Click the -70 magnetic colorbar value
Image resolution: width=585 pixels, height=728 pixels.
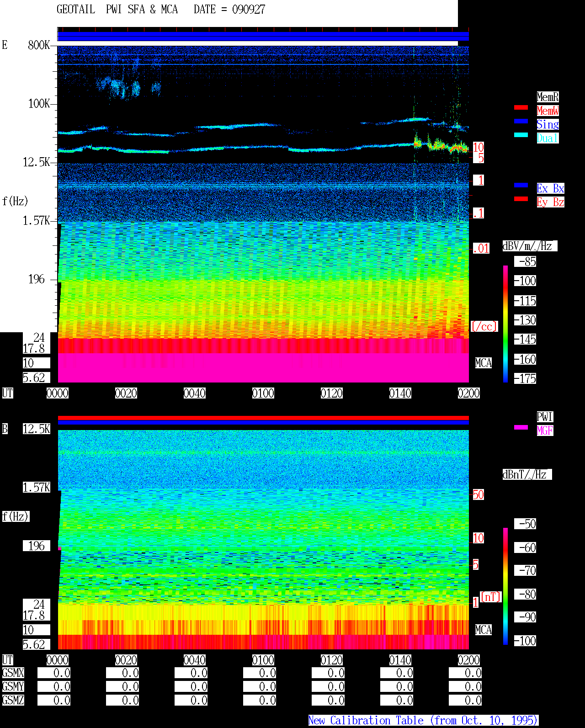coord(525,570)
